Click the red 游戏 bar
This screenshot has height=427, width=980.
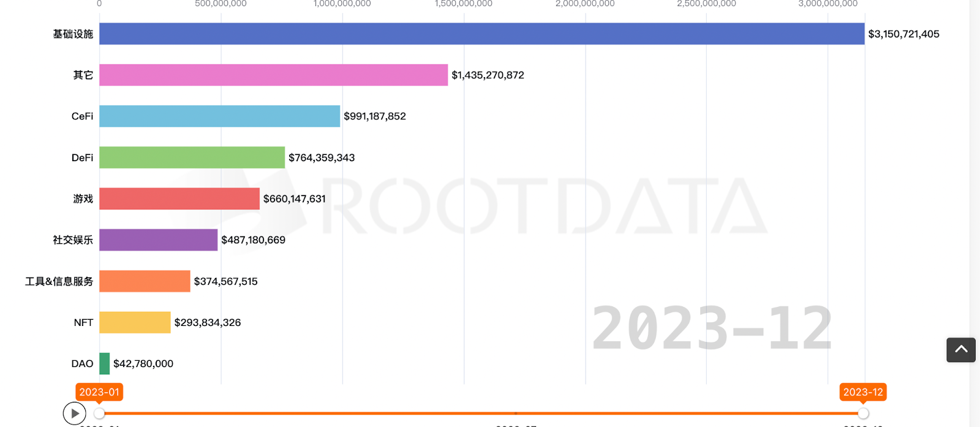point(179,198)
